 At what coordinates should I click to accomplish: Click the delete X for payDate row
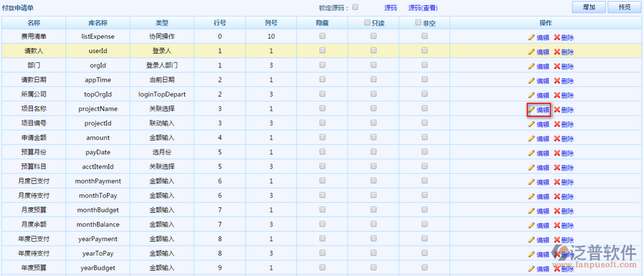557,153
